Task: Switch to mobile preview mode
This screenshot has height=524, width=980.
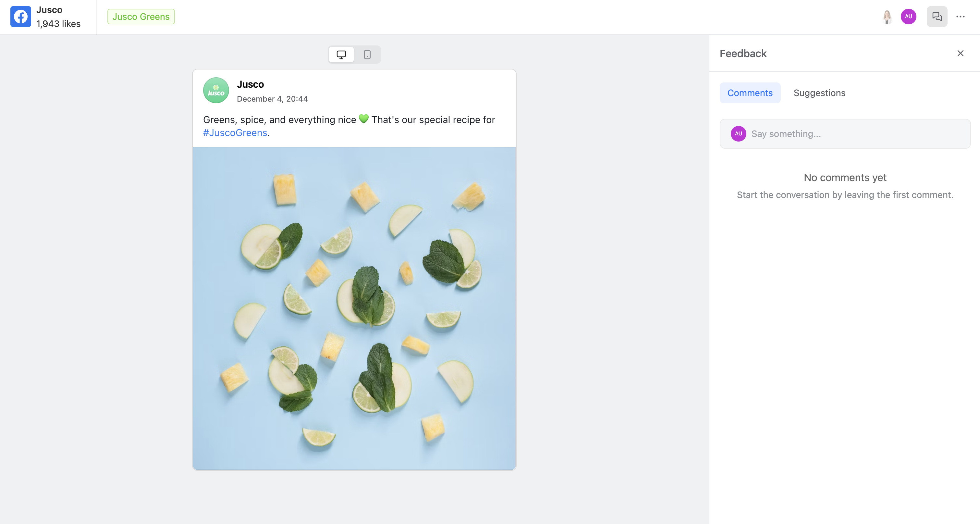Action: (367, 55)
